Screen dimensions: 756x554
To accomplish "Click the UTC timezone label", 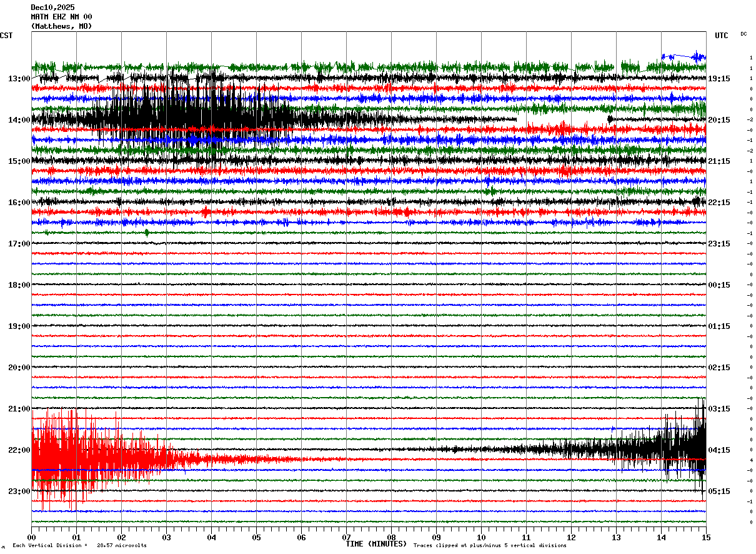I will pos(722,36).
